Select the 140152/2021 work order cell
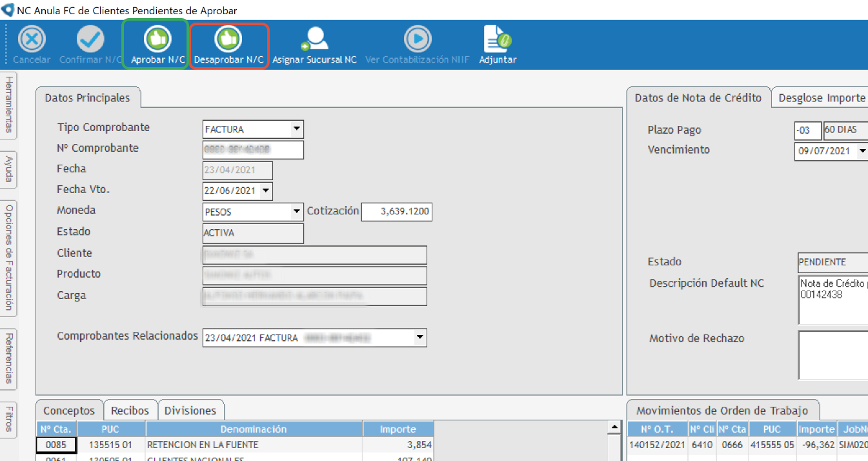 (x=658, y=445)
